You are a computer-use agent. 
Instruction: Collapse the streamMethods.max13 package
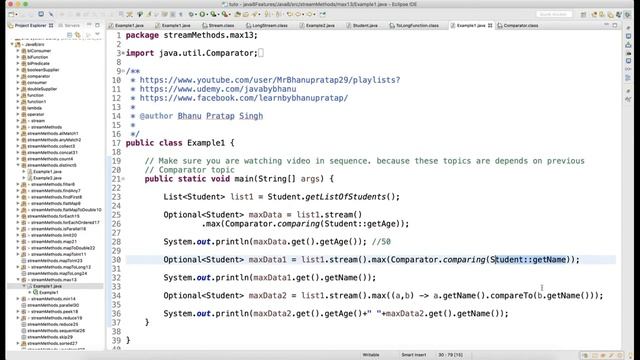(18, 280)
